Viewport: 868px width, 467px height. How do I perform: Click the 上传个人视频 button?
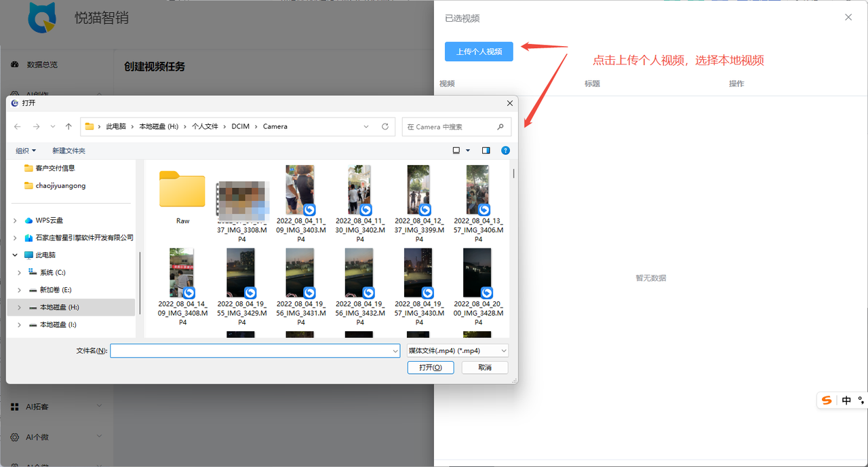479,52
